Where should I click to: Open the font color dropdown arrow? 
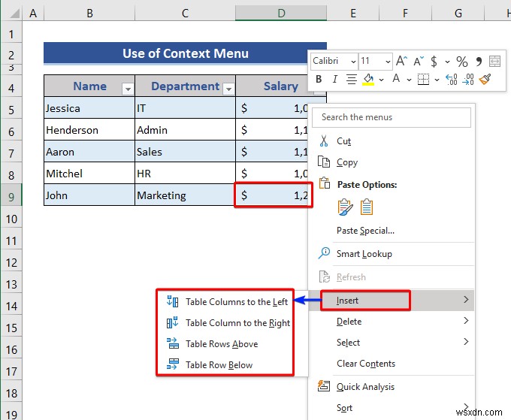[x=409, y=80]
